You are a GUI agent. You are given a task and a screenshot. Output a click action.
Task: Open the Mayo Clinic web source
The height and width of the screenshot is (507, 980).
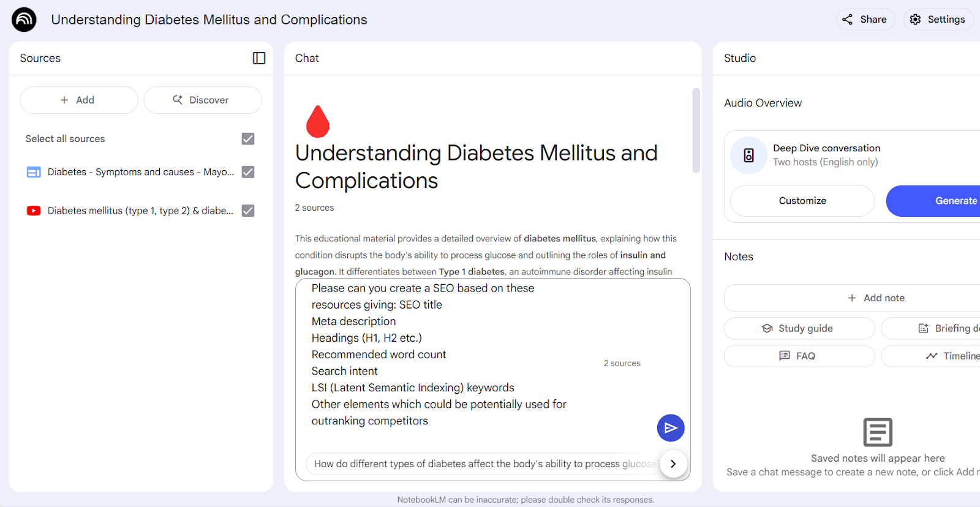141,172
